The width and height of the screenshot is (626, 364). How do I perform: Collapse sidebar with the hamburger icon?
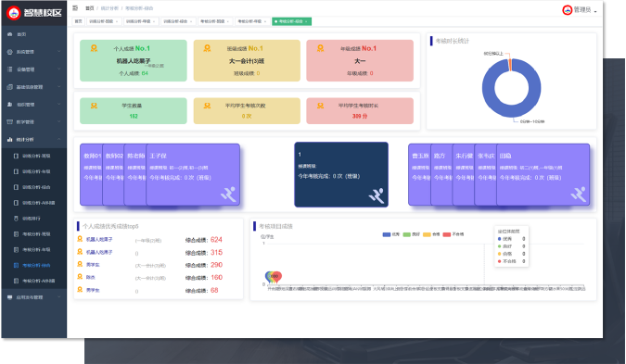click(x=75, y=8)
